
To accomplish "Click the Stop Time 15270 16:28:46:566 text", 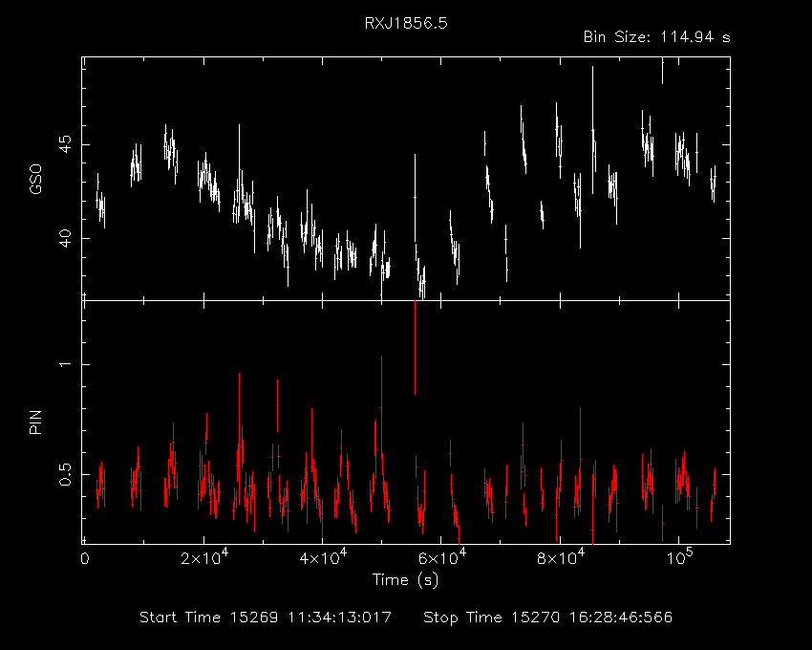I will click(x=548, y=617).
